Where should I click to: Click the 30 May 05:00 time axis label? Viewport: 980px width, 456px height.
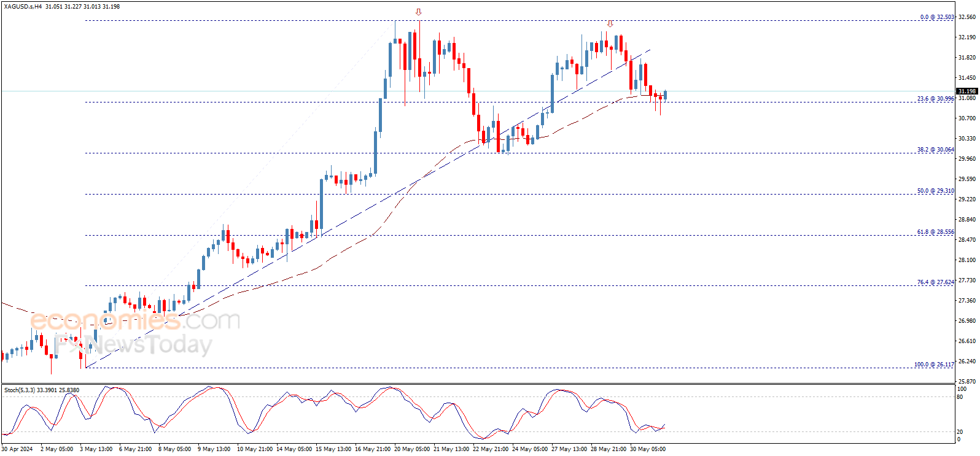click(648, 449)
